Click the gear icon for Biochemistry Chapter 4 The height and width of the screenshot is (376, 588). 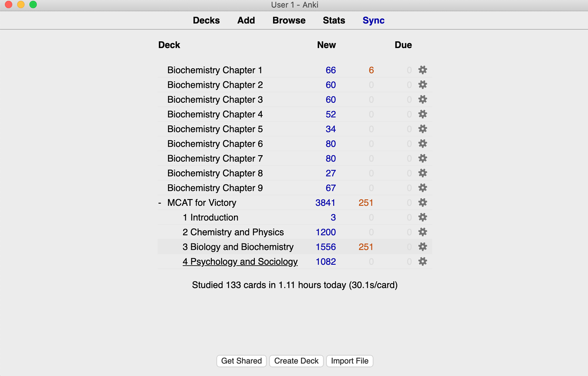click(x=422, y=114)
